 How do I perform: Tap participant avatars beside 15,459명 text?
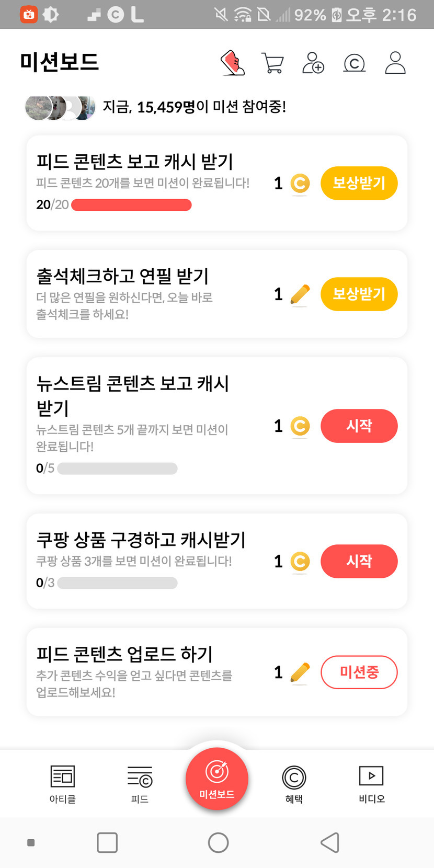pos(60,108)
